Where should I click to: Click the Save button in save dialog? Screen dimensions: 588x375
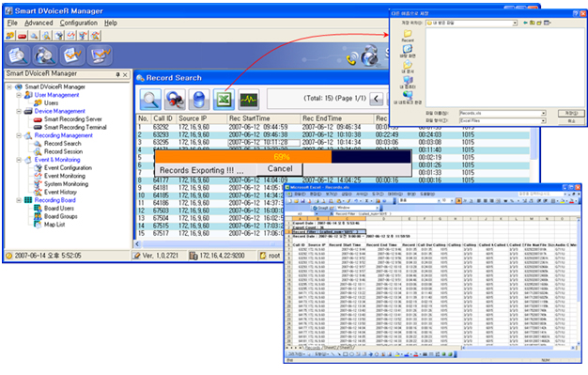pyautogui.click(x=571, y=113)
